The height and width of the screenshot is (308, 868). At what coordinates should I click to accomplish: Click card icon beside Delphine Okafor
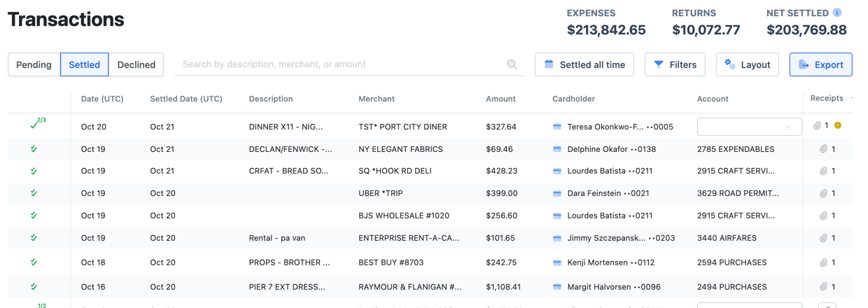(x=557, y=149)
